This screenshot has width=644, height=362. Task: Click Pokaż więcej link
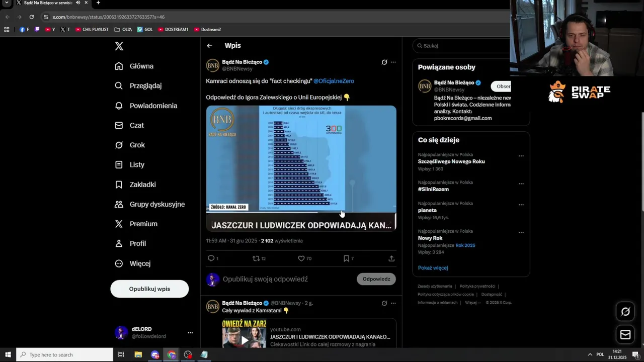point(433,268)
